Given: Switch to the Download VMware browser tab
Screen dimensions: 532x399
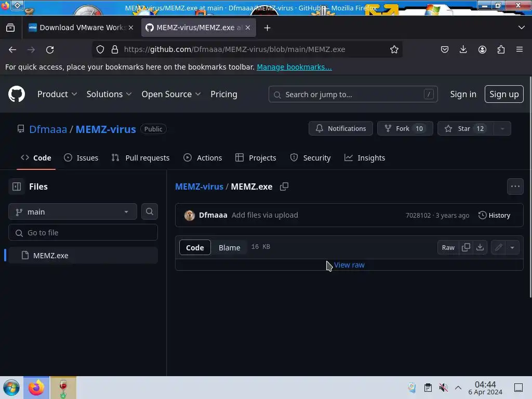Looking at the screenshot, I should (82, 28).
